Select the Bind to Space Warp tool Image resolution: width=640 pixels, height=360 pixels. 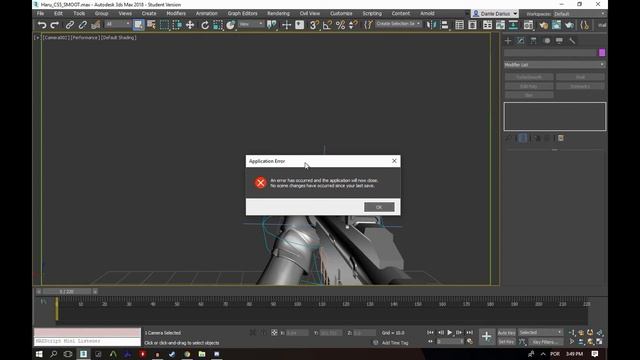click(x=96, y=25)
